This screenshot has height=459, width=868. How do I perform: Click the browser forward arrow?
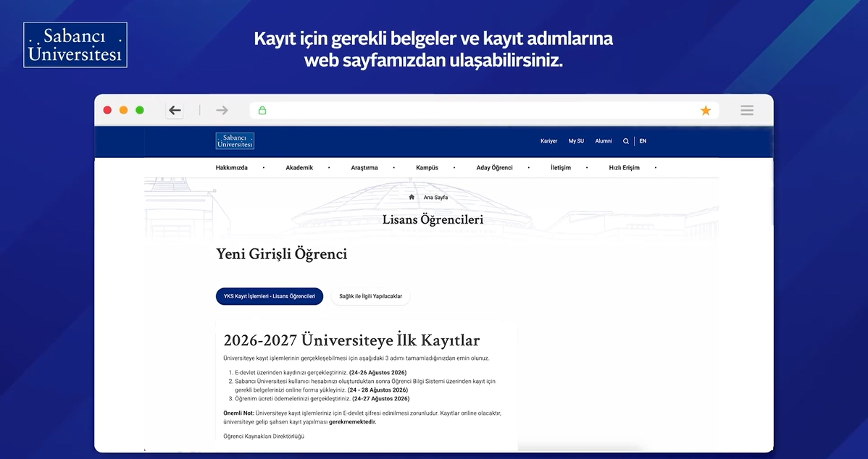(222, 110)
